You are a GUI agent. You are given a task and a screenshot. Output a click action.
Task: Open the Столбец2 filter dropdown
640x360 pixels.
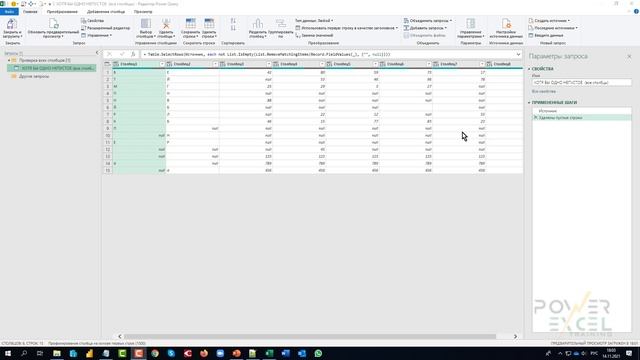[215, 64]
